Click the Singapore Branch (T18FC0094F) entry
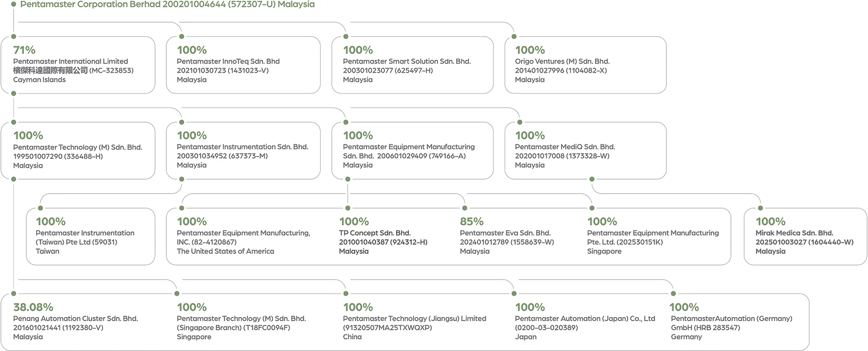The width and height of the screenshot is (868, 351). (x=233, y=327)
